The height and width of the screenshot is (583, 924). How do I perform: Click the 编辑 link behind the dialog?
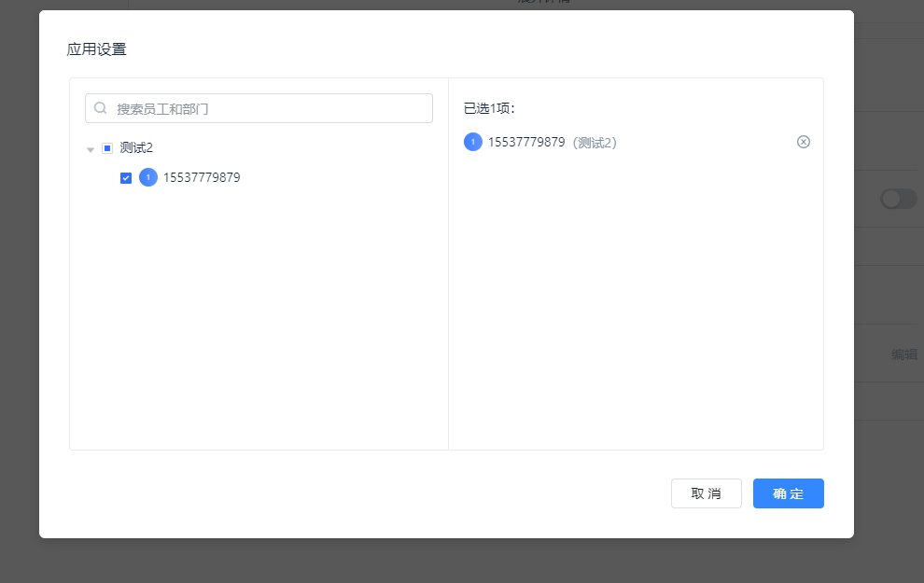click(x=903, y=354)
